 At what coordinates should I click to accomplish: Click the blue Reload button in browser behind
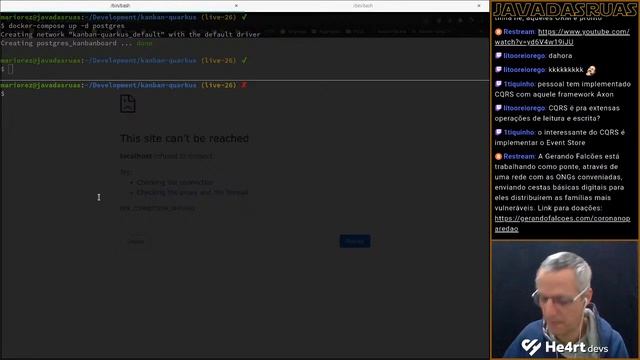click(355, 241)
